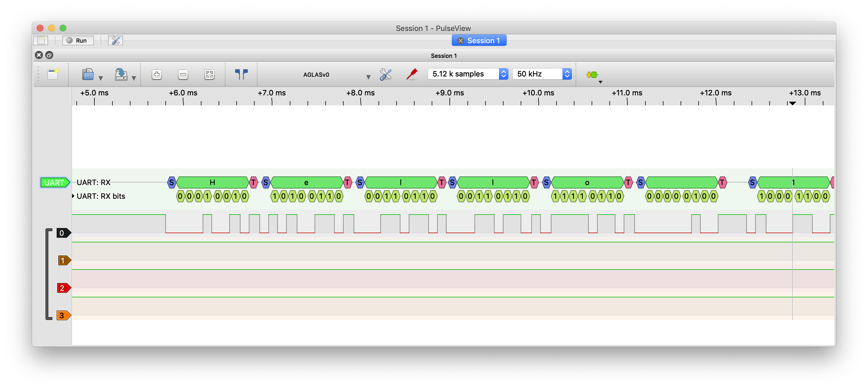Click the new view icon in toolbar
This screenshot has width=868, height=389.
[x=53, y=74]
